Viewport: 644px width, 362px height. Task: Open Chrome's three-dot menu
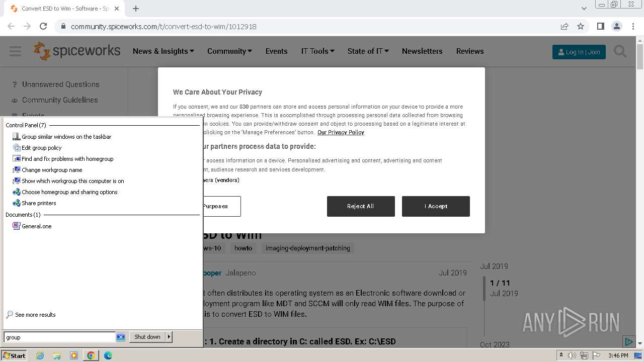coord(633,26)
